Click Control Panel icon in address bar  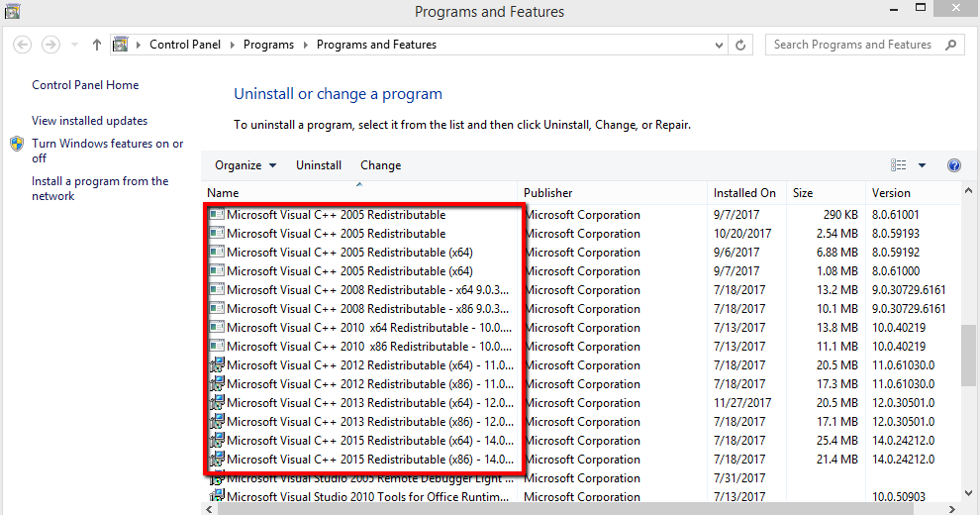(x=121, y=45)
